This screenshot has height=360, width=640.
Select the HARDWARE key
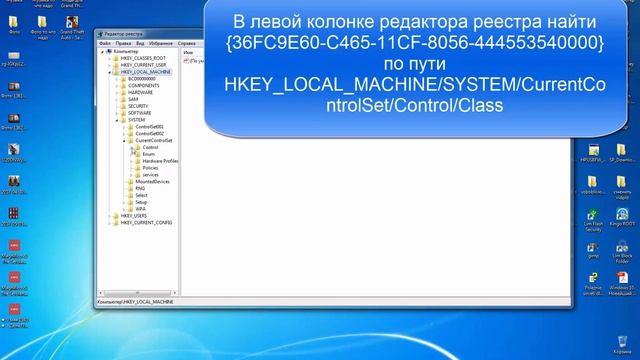coord(140,93)
